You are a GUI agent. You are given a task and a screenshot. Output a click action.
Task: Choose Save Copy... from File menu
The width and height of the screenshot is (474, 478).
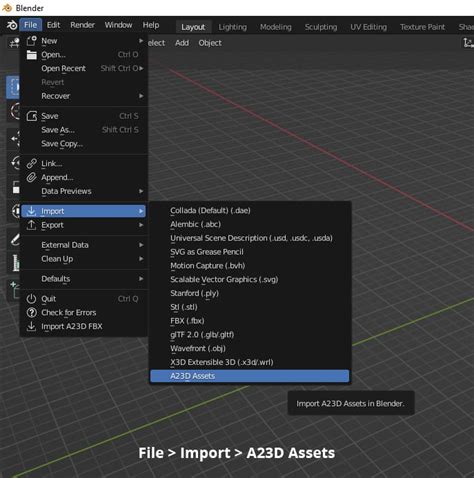(x=84, y=144)
